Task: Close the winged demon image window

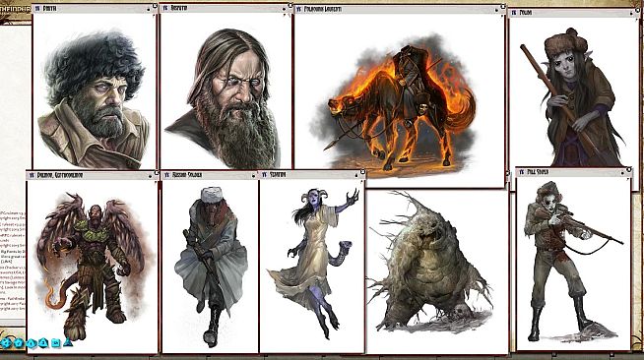Action: pyautogui.click(x=157, y=172)
